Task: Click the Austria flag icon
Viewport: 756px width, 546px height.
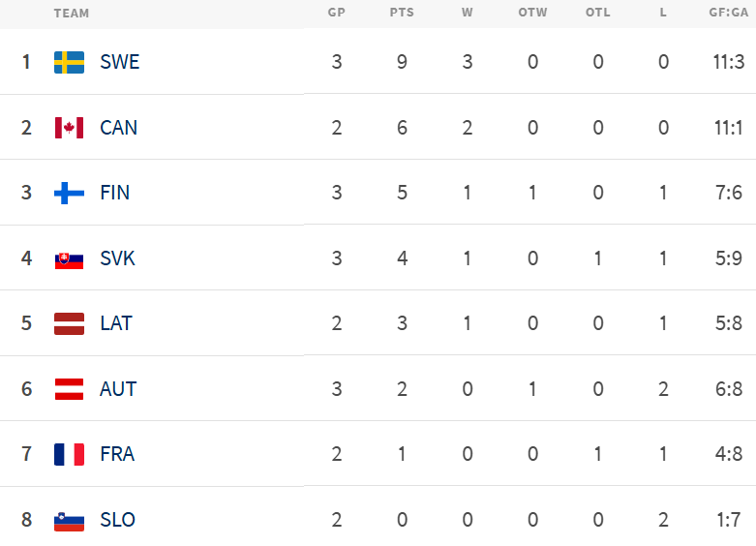Action: coord(69,389)
